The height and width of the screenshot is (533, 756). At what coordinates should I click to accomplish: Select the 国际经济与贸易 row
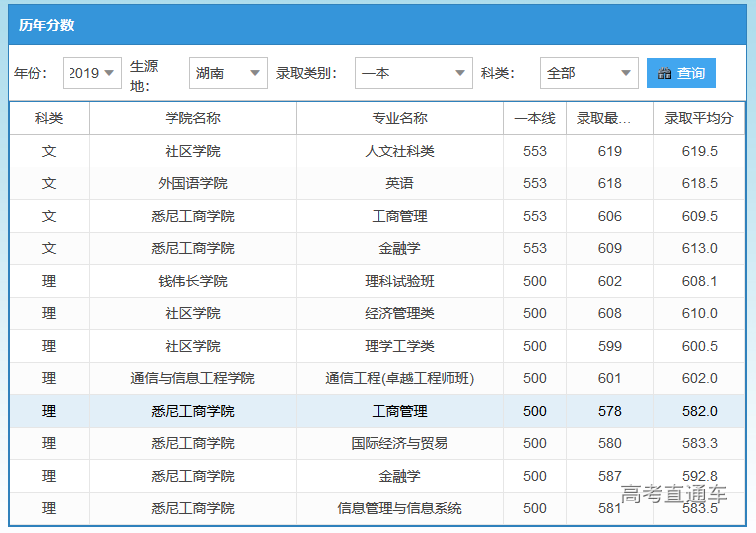pyautogui.click(x=399, y=443)
